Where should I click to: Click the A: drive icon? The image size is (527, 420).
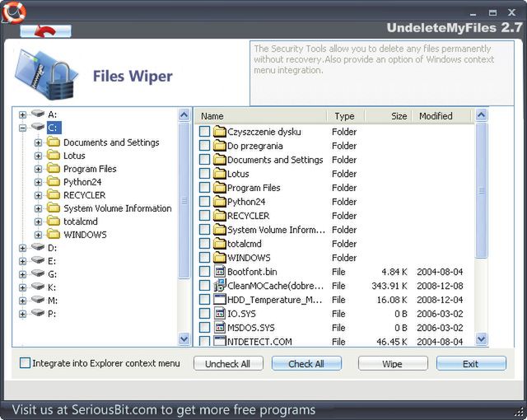[38, 114]
